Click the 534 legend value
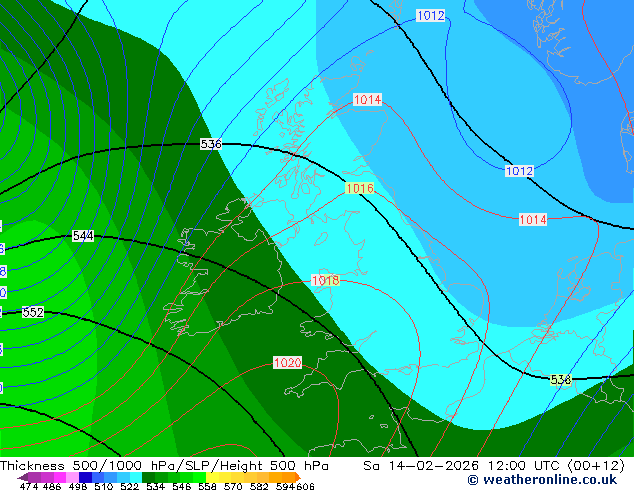634x490 pixels. click(x=156, y=486)
